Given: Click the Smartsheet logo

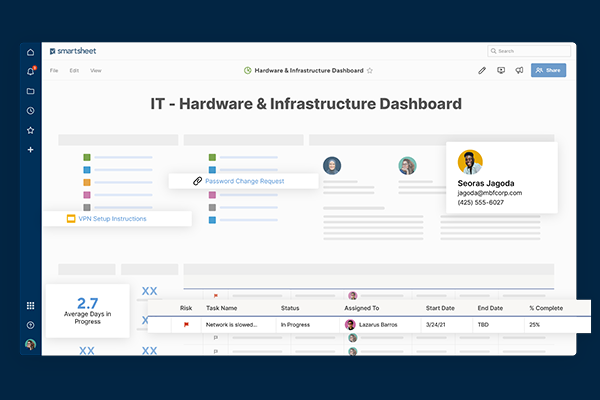Looking at the screenshot, I should [73, 51].
